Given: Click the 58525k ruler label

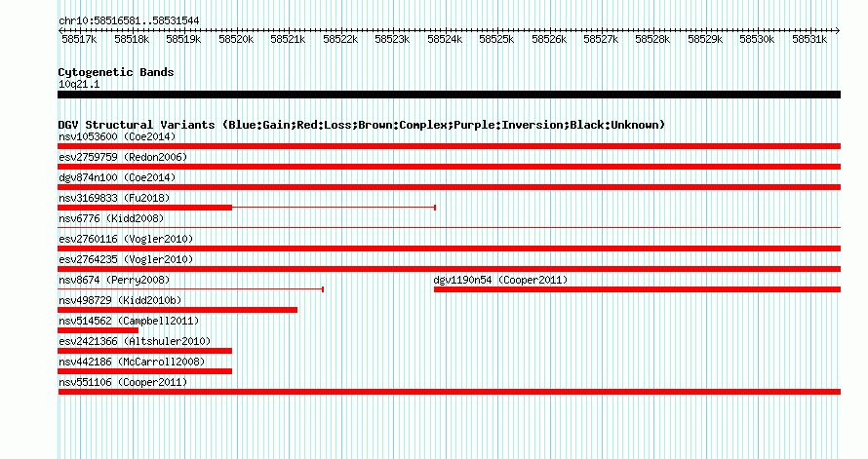Looking at the screenshot, I should (x=496, y=39).
